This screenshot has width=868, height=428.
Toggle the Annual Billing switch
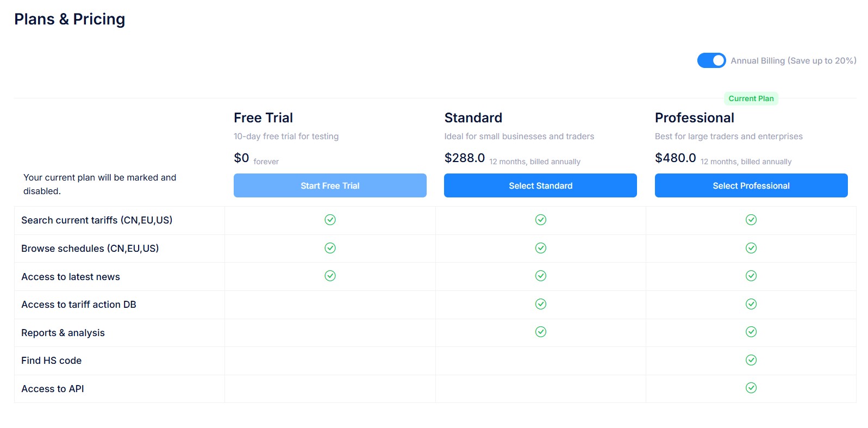[x=711, y=60]
